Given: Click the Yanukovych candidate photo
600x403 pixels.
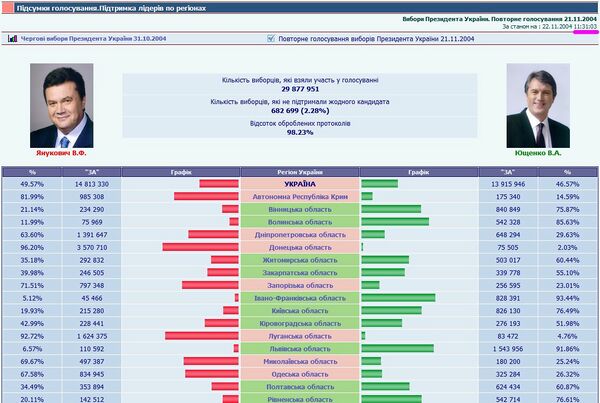Looking at the screenshot, I should pos(62,105).
